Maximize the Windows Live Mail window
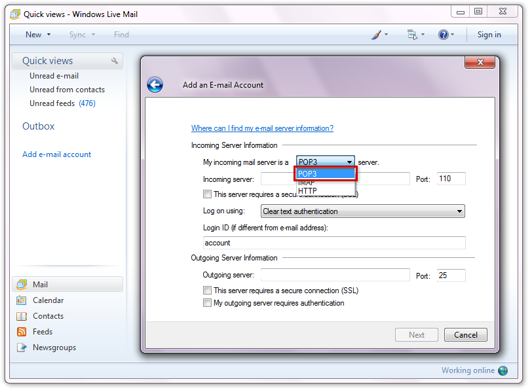The width and height of the screenshot is (532, 392). click(478, 12)
